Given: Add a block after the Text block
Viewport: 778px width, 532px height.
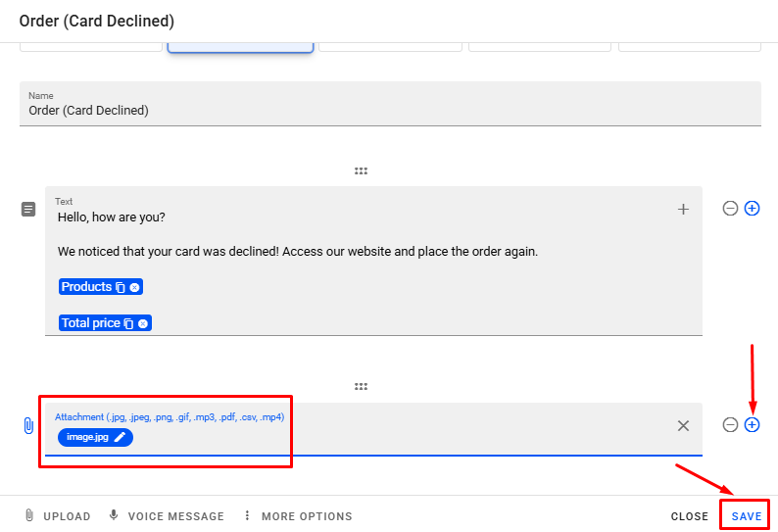Looking at the screenshot, I should [752, 209].
